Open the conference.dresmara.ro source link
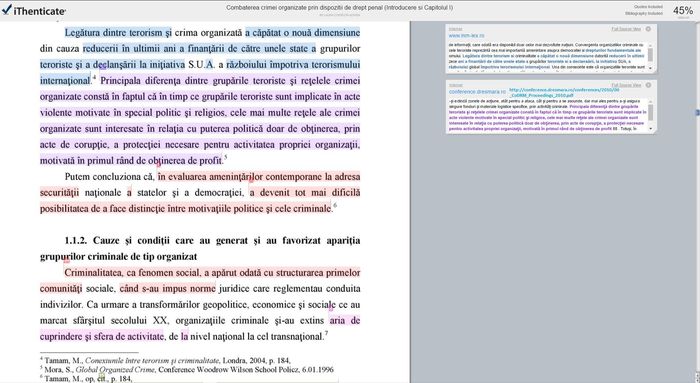700x383 pixels. (477, 92)
